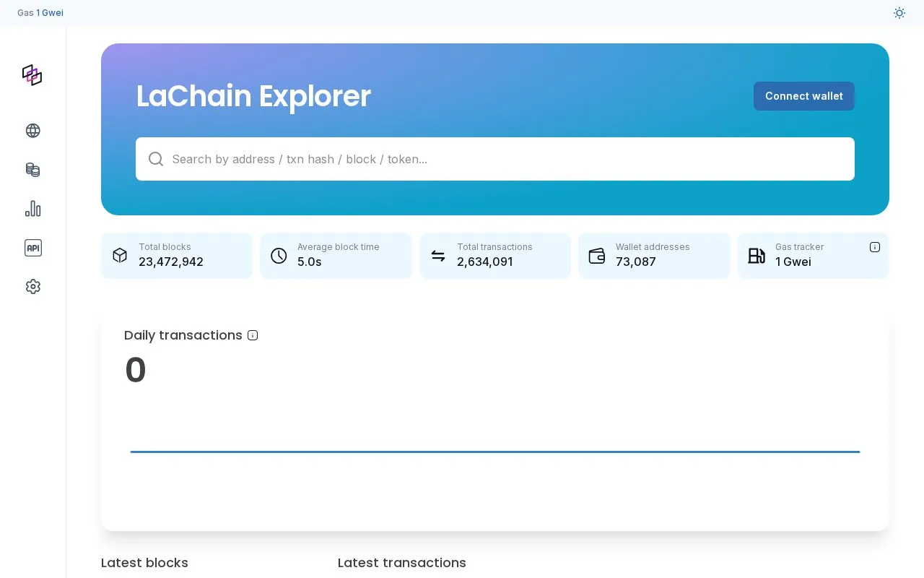Click the arrows icon on Total transactions
924x578 pixels.
coord(438,255)
